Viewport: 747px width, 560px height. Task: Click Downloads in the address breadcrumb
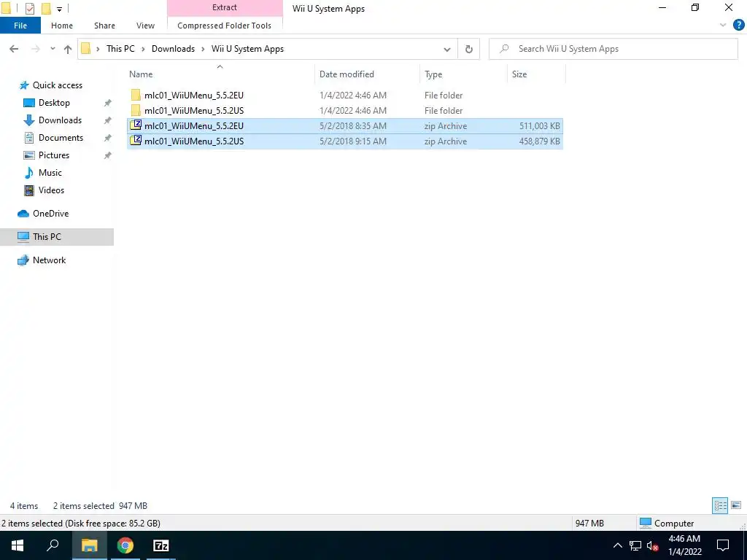click(x=173, y=49)
